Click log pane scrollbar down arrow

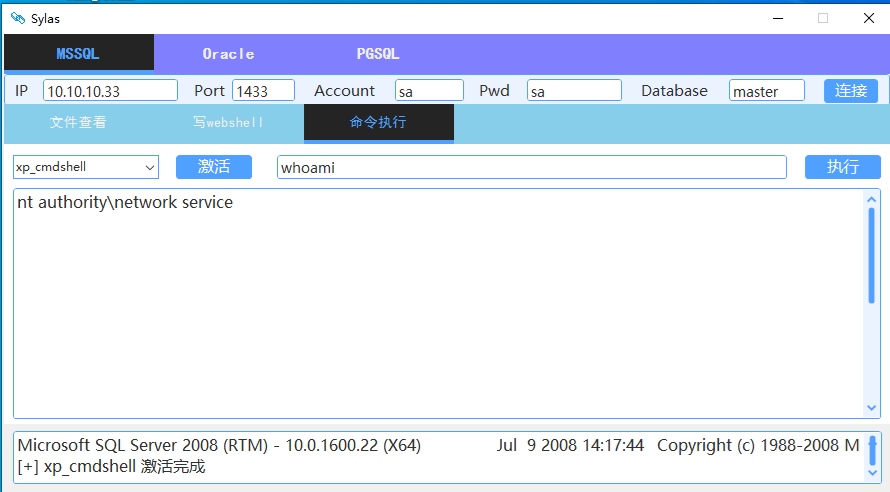tap(872, 473)
